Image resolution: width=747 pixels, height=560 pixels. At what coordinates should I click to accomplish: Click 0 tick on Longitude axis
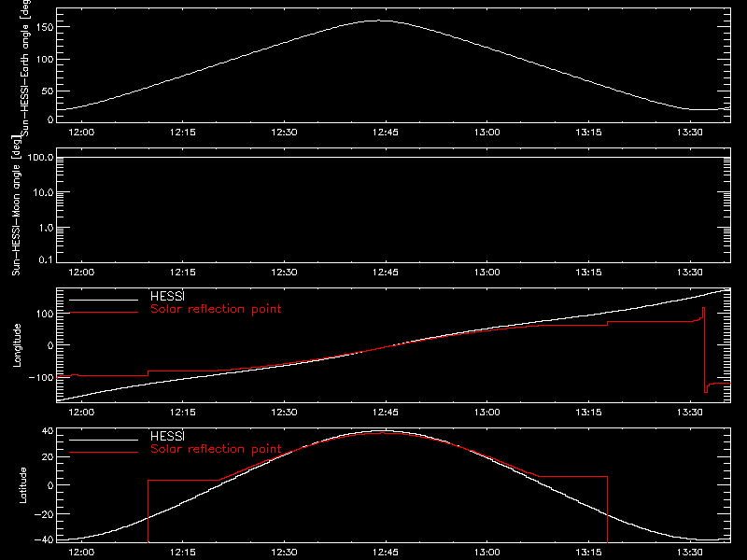50,345
